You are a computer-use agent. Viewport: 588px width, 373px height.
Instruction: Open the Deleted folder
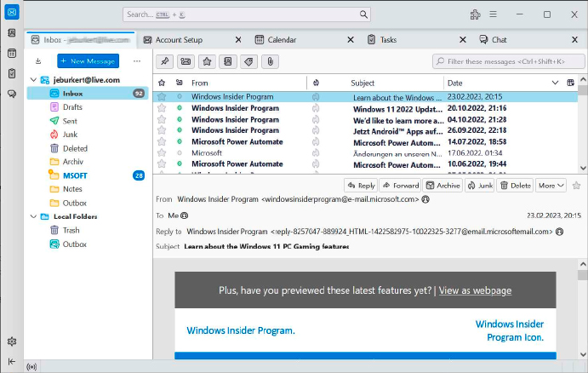coord(75,148)
